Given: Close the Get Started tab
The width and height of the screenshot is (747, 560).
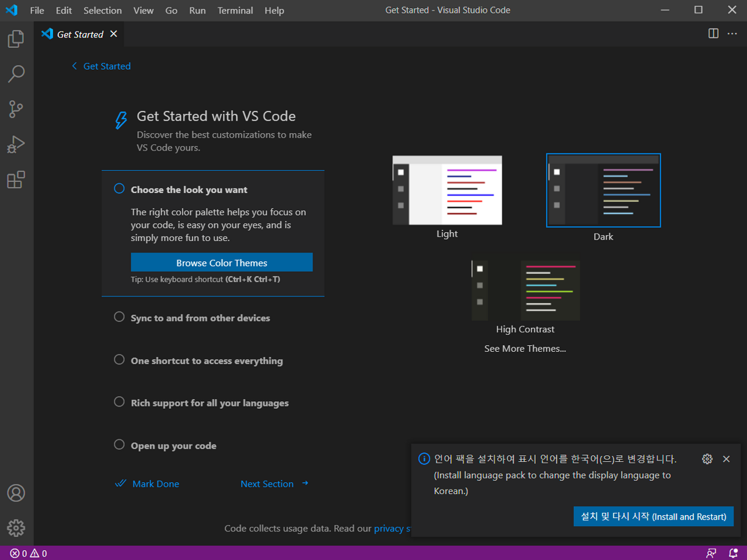Looking at the screenshot, I should 114,34.
